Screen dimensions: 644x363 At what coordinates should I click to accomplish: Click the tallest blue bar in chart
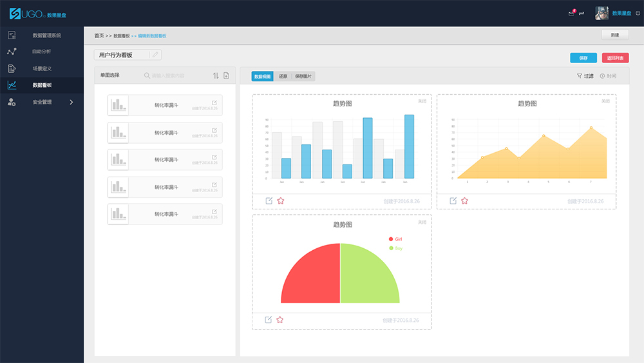pos(409,146)
